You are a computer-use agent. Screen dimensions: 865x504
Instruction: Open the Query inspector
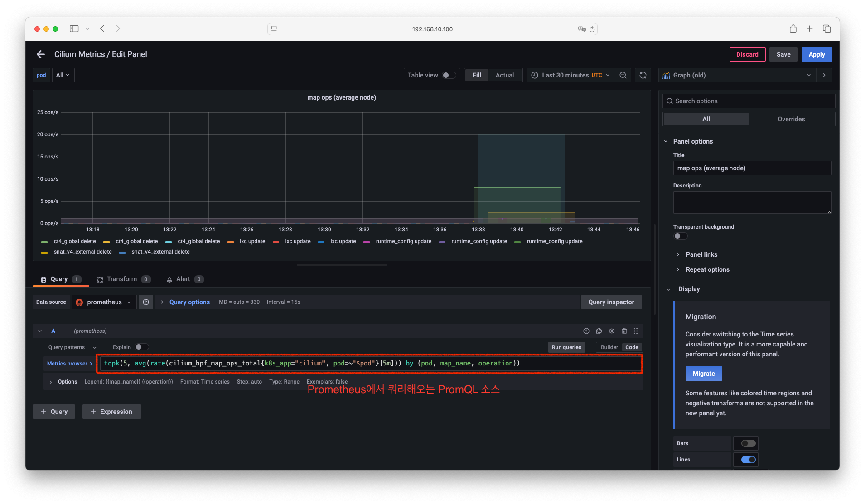pos(611,302)
